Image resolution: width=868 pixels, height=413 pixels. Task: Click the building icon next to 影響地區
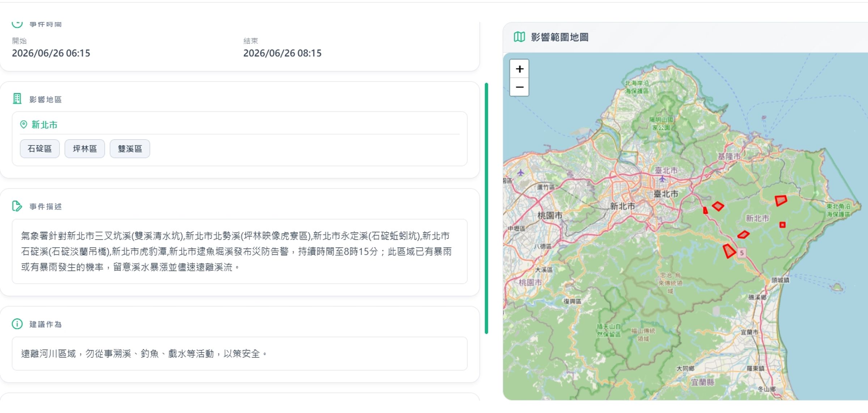pos(17,99)
